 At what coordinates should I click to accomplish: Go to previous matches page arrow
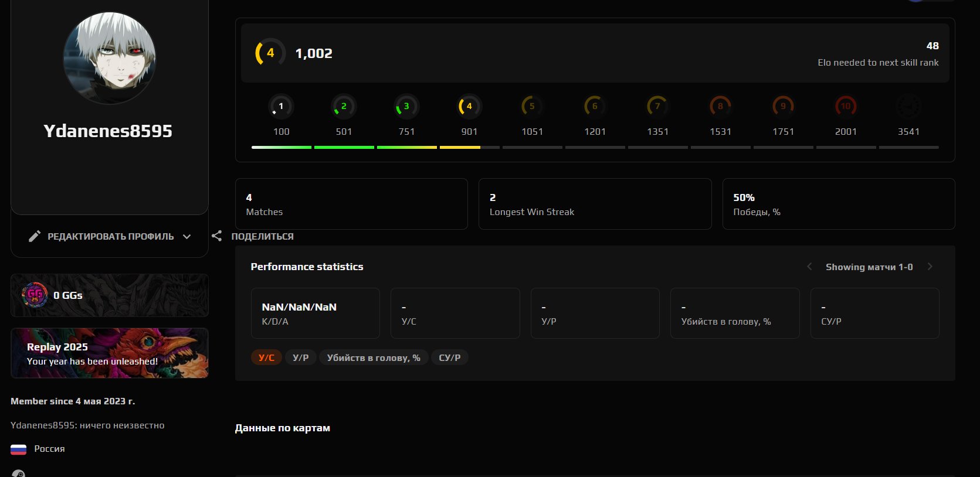coord(809,267)
